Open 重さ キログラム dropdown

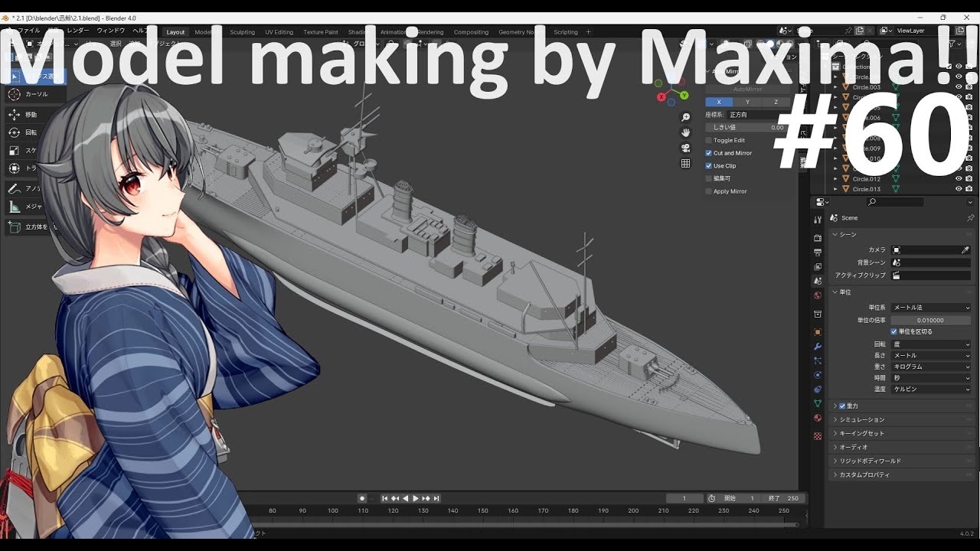click(931, 367)
